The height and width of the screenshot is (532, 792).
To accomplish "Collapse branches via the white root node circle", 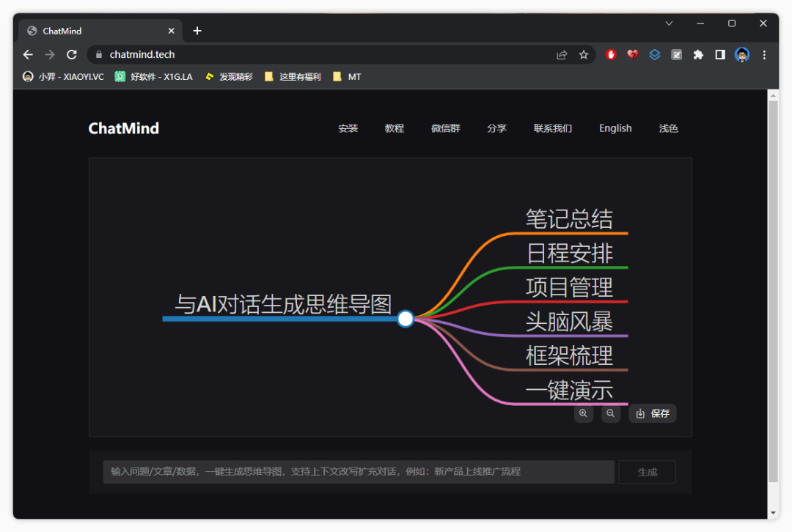I will tap(406, 318).
